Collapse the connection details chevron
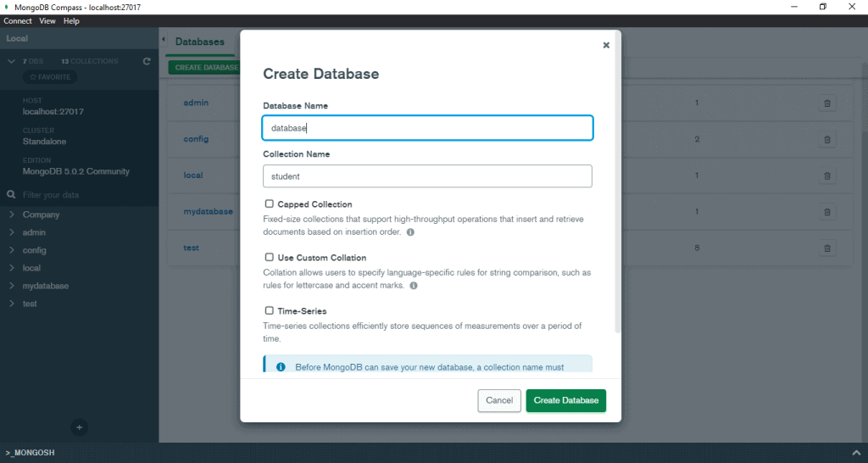This screenshot has width=868, height=463. point(11,61)
